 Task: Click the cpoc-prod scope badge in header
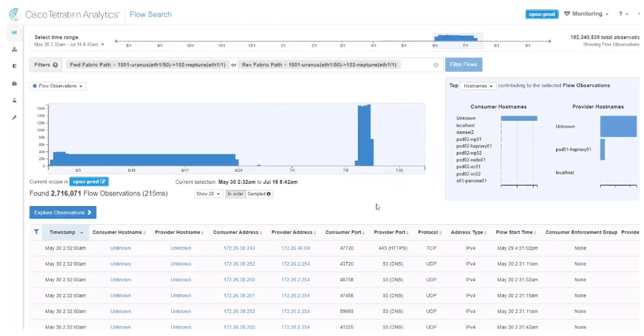542,14
